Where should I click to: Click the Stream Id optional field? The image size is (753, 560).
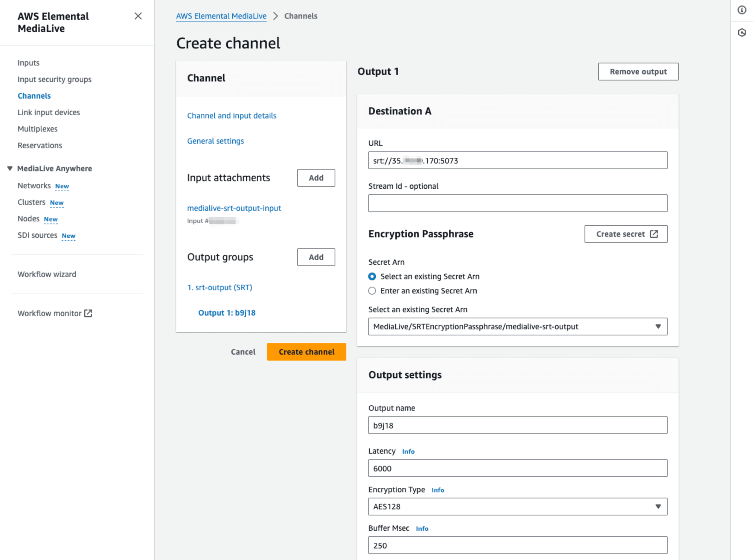pyautogui.click(x=518, y=203)
